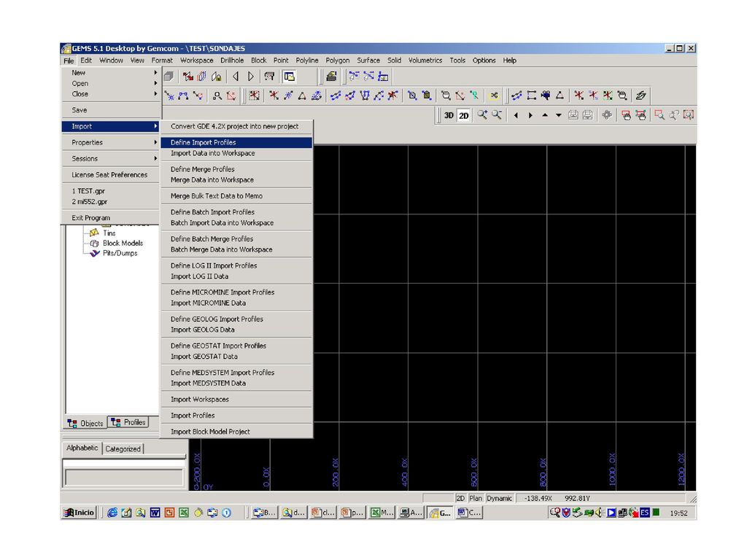
Task: Open recent file 1 TEST.gpr
Action: (112, 191)
